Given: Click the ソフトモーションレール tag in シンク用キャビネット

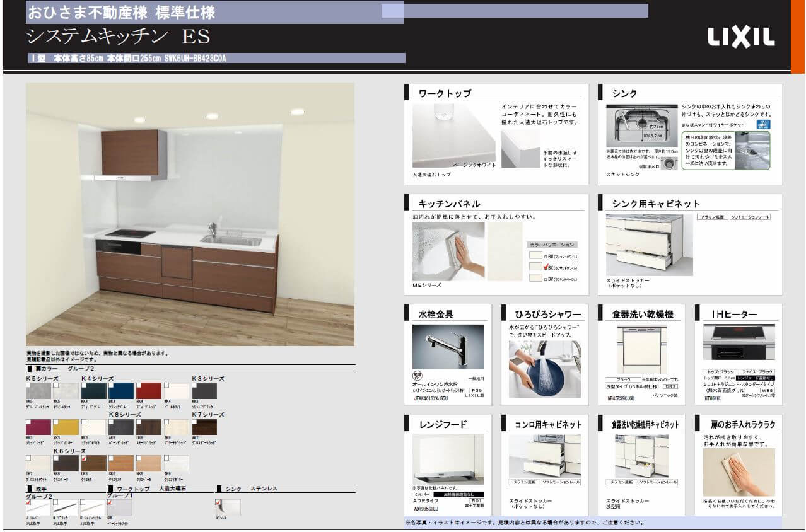Looking at the screenshot, I should coord(751,217).
